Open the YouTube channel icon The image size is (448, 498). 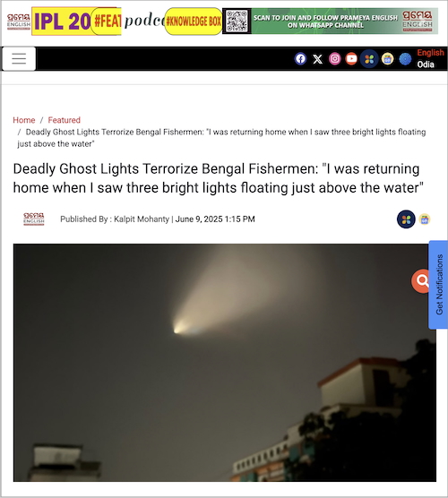(351, 59)
